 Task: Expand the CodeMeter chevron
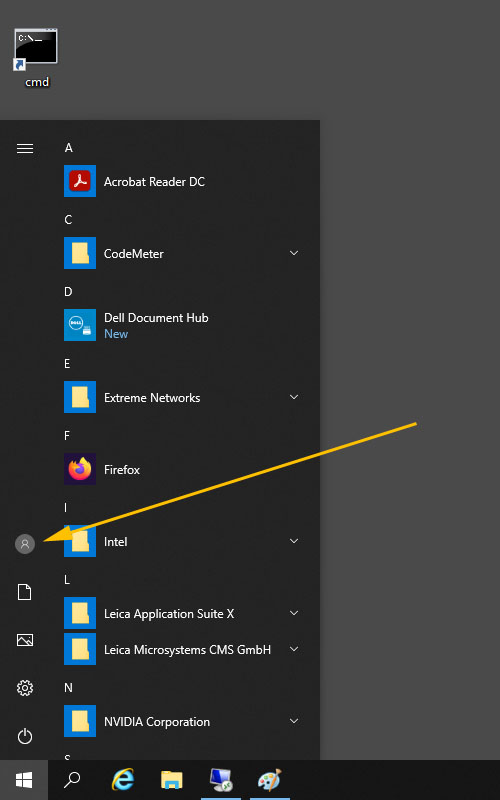[x=294, y=253]
